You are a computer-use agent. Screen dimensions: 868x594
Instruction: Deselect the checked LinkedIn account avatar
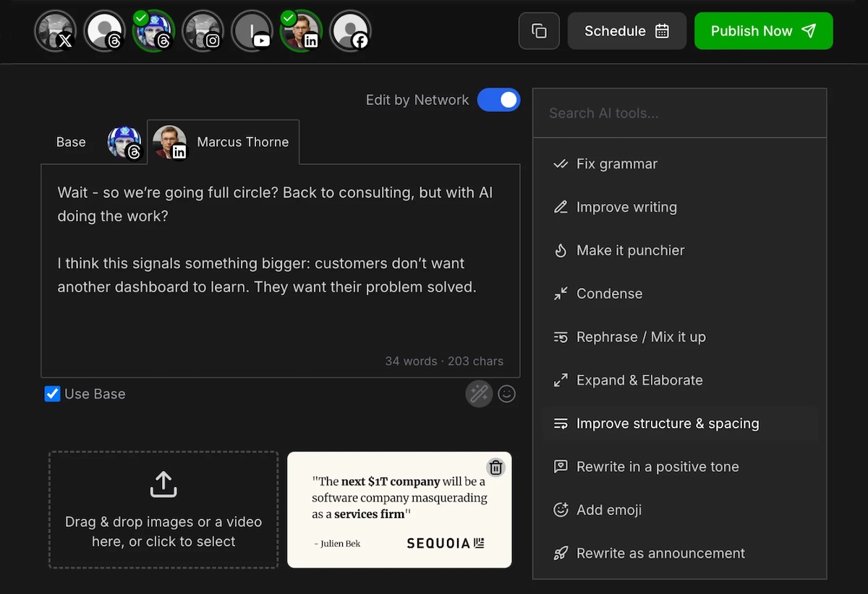pyautogui.click(x=301, y=31)
